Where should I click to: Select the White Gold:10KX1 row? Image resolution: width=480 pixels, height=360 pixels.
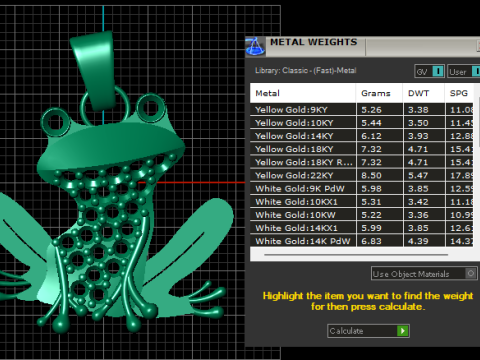click(362, 202)
